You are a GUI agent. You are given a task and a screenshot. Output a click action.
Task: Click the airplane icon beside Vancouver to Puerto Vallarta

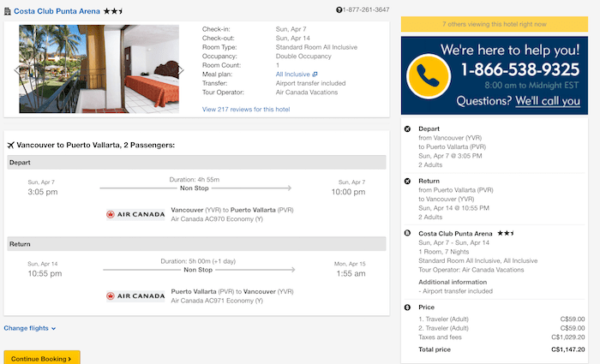(x=10, y=145)
